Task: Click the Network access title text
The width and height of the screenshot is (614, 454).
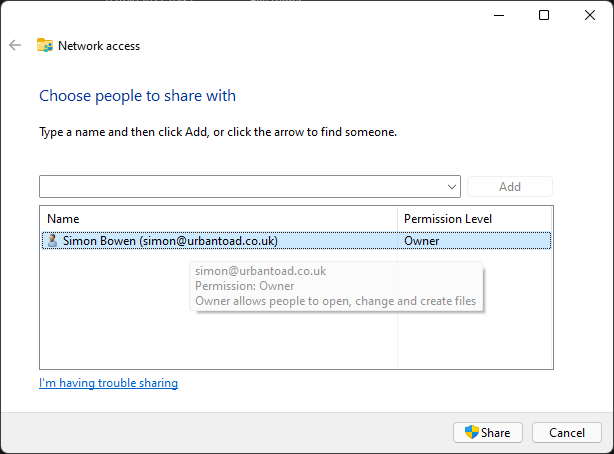Action: tap(99, 46)
